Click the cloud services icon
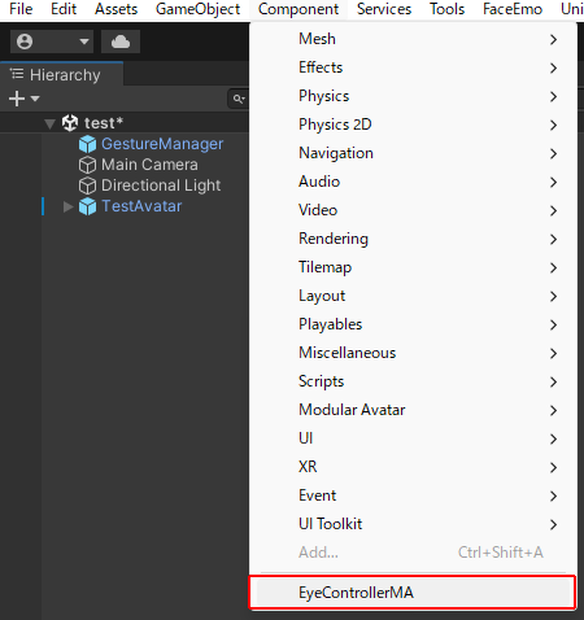Image resolution: width=584 pixels, height=620 pixels. (x=121, y=42)
